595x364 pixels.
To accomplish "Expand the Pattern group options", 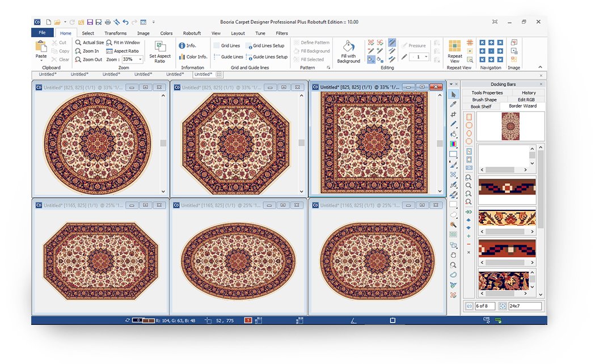I will pyautogui.click(x=328, y=66).
